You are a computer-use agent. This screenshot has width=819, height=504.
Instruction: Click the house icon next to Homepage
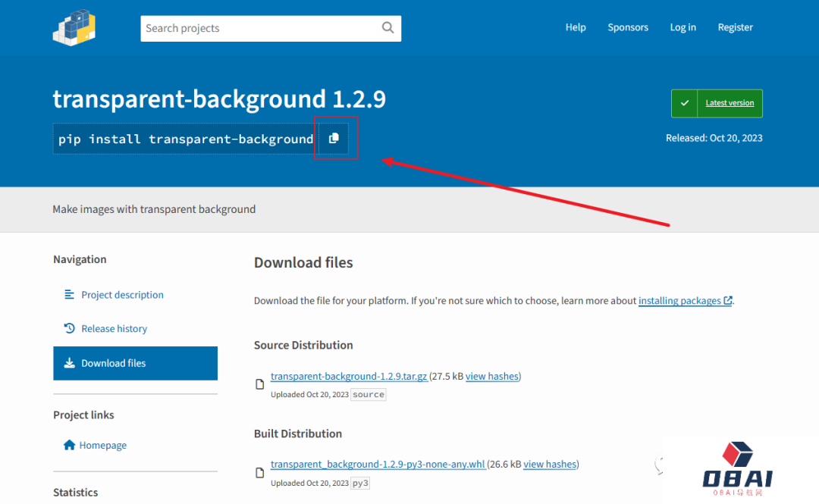pos(69,446)
